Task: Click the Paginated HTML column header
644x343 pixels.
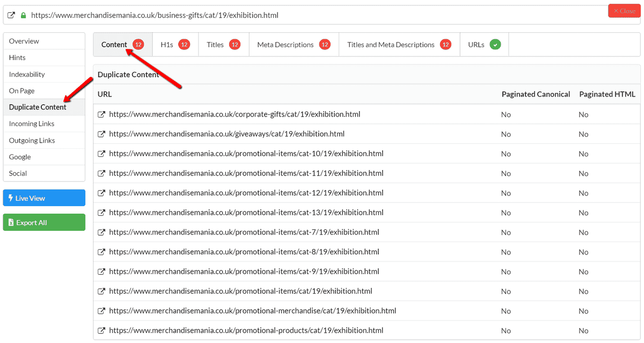Action: click(607, 94)
